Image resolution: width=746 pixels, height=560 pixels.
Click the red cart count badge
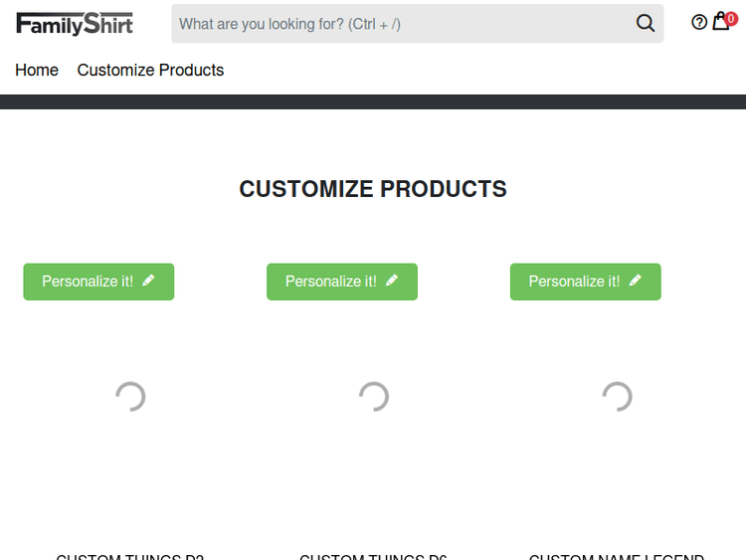[731, 18]
